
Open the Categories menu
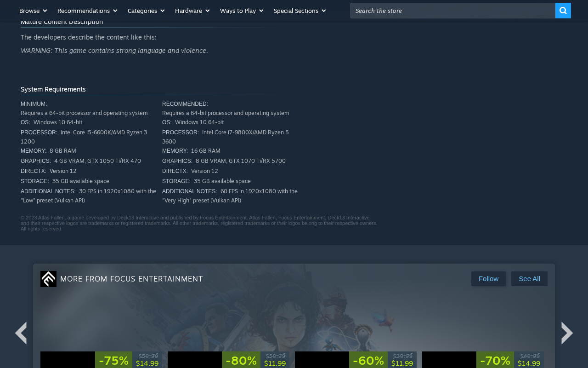click(x=146, y=11)
